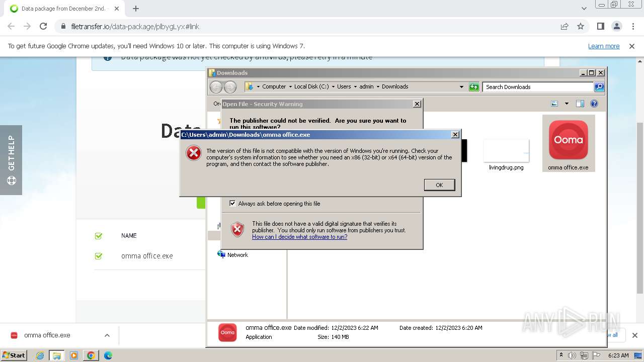Open the tab search chevron in Chrome
The image size is (644, 362).
coord(584,9)
